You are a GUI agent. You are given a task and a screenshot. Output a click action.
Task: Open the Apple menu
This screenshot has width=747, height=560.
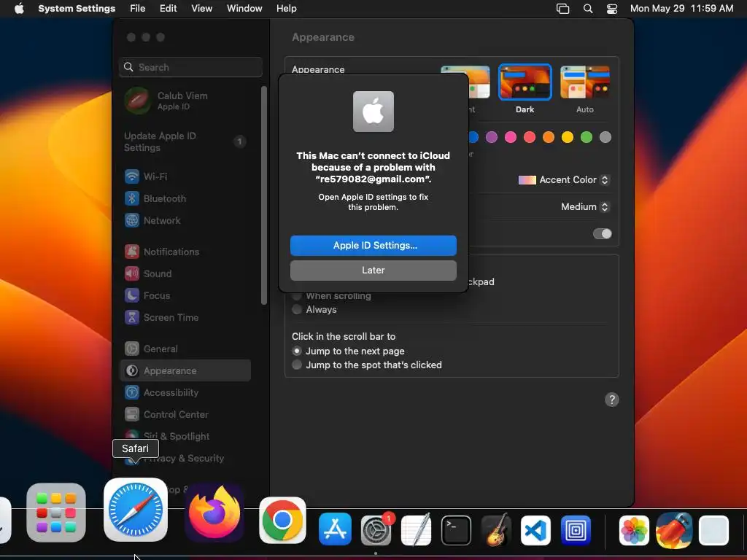tap(19, 8)
